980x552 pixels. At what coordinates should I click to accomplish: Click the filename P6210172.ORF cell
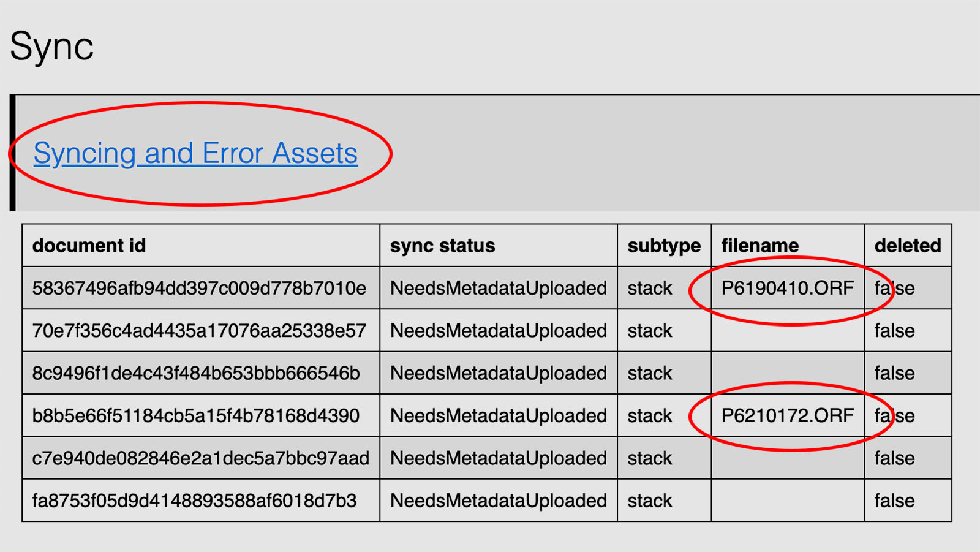787,415
